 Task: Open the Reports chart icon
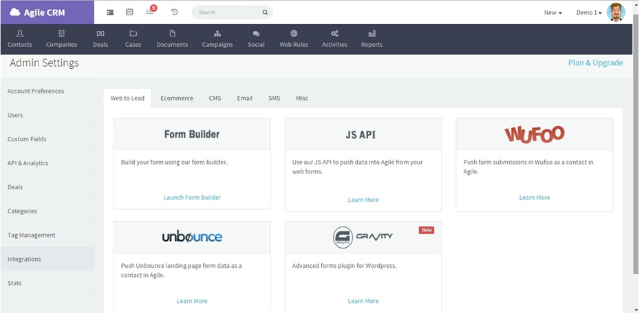tap(372, 34)
